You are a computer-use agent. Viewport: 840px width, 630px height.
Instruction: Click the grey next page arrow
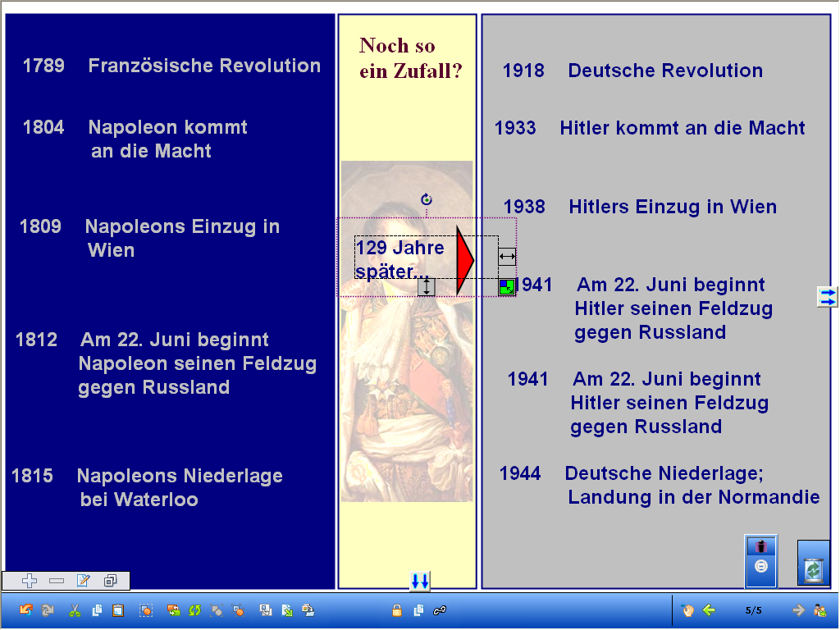click(798, 609)
